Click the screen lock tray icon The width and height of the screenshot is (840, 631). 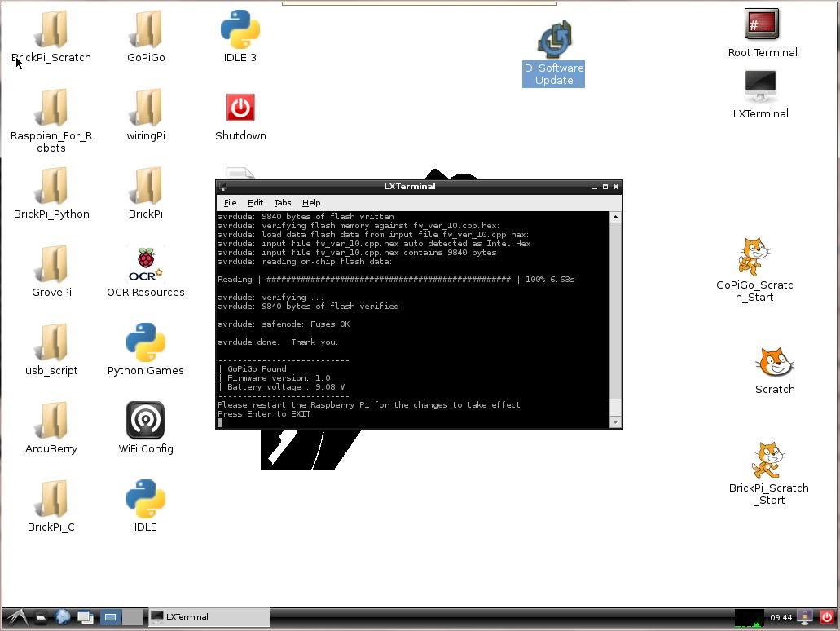pos(805,618)
